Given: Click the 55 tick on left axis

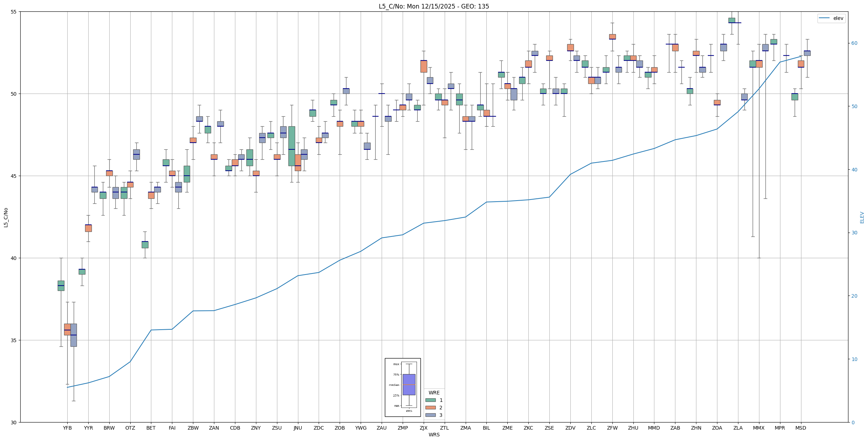Looking at the screenshot, I should pos(14,12).
